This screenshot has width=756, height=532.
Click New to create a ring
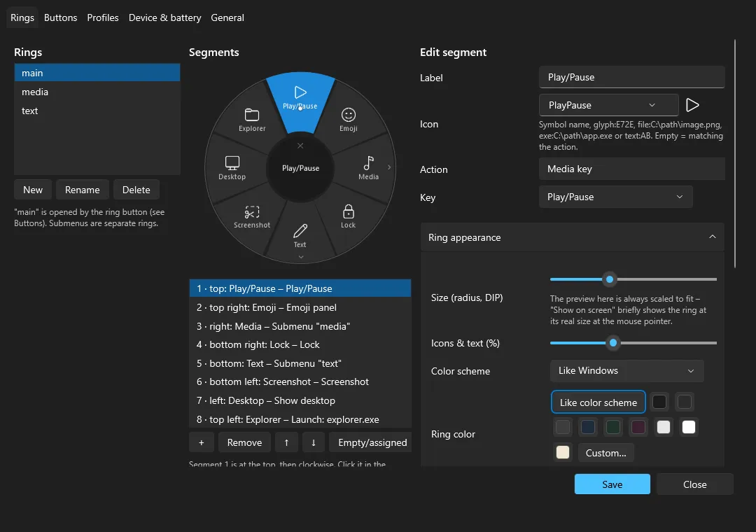pos(33,190)
